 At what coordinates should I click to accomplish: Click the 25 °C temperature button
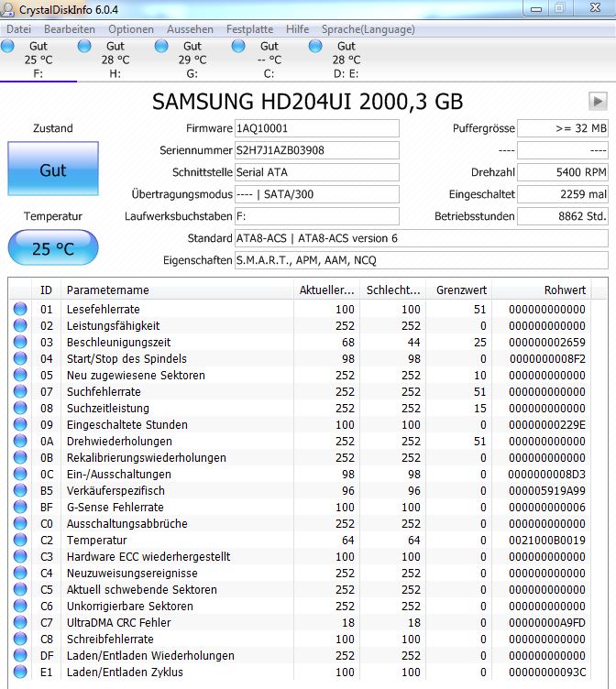pos(53,247)
